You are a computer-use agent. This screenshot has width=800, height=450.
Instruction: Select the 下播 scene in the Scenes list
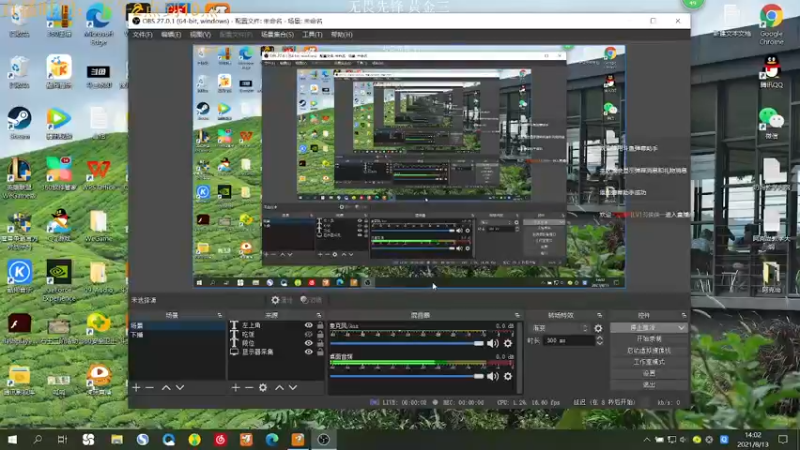pos(177,335)
